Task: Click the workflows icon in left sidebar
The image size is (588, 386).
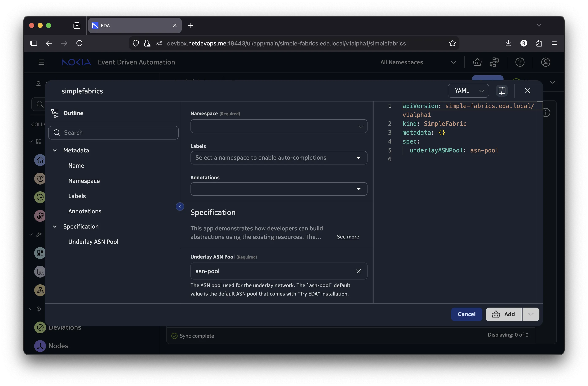Action: [x=40, y=216]
